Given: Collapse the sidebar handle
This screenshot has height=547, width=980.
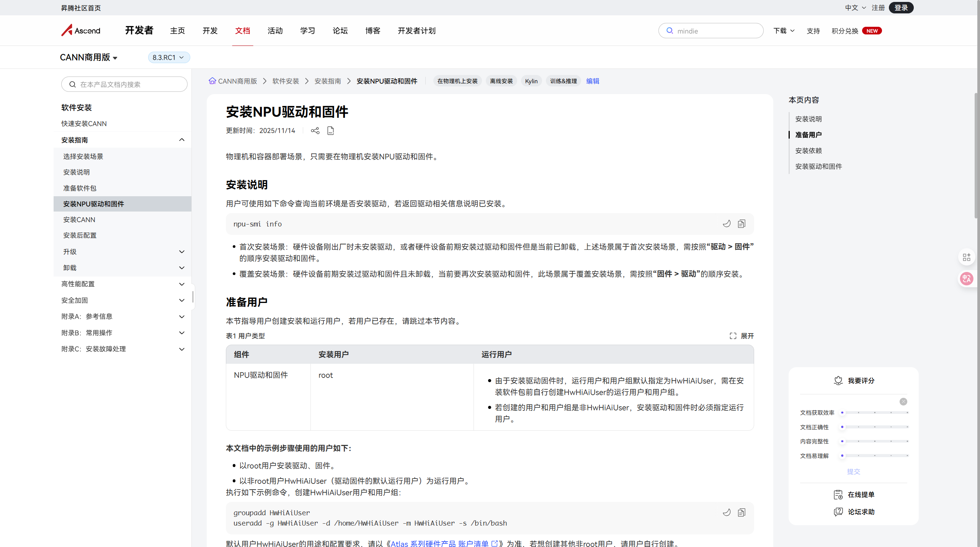Looking at the screenshot, I should click(x=193, y=297).
